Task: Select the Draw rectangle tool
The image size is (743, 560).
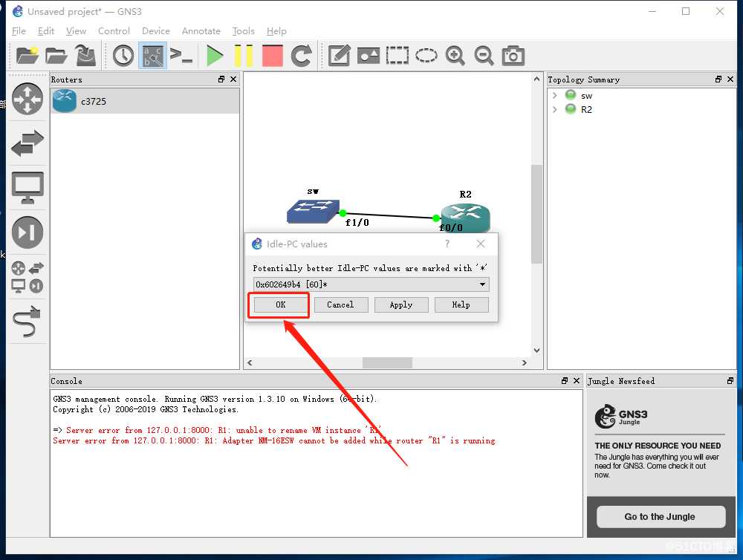Action: [x=397, y=56]
